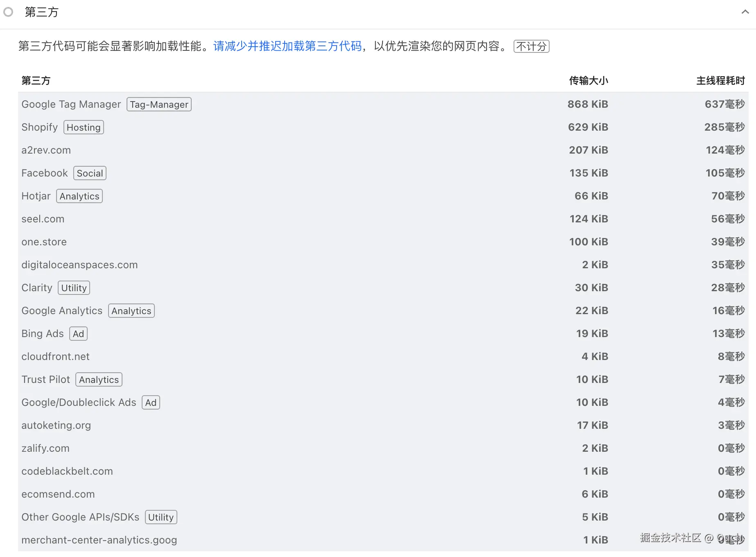Viewport: 756px width, 557px height.
Task: Click the 637毫秒 main-thread time value
Action: click(724, 104)
